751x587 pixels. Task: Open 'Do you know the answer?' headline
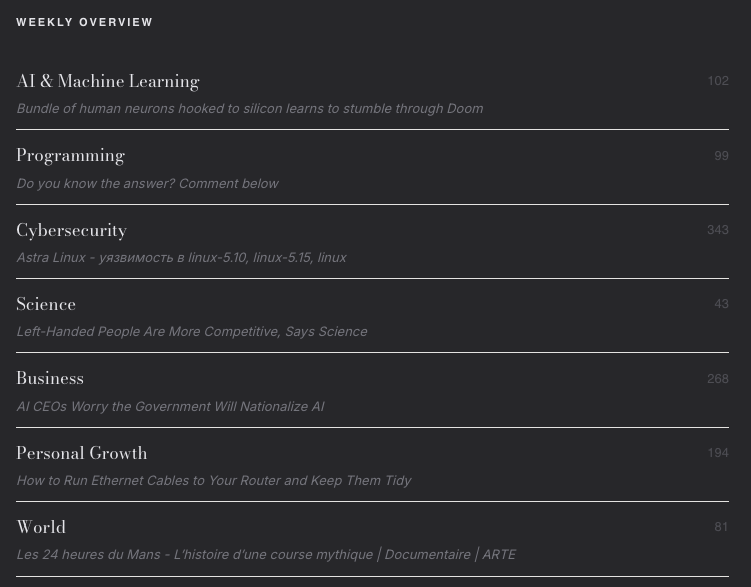tap(147, 183)
